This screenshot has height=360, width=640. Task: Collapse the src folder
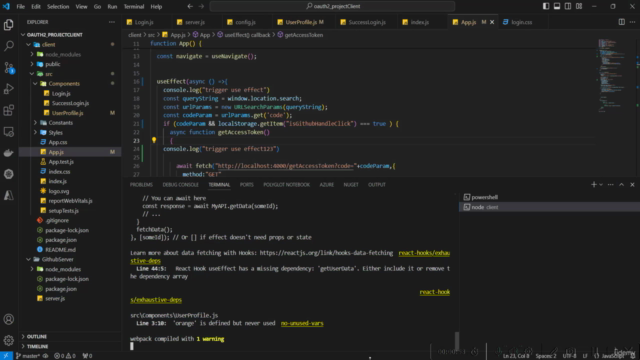32,74
